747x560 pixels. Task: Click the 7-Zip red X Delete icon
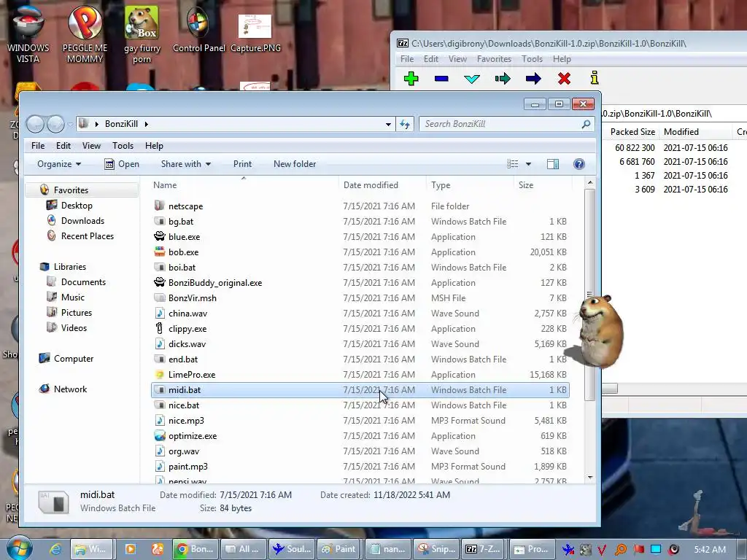(564, 79)
